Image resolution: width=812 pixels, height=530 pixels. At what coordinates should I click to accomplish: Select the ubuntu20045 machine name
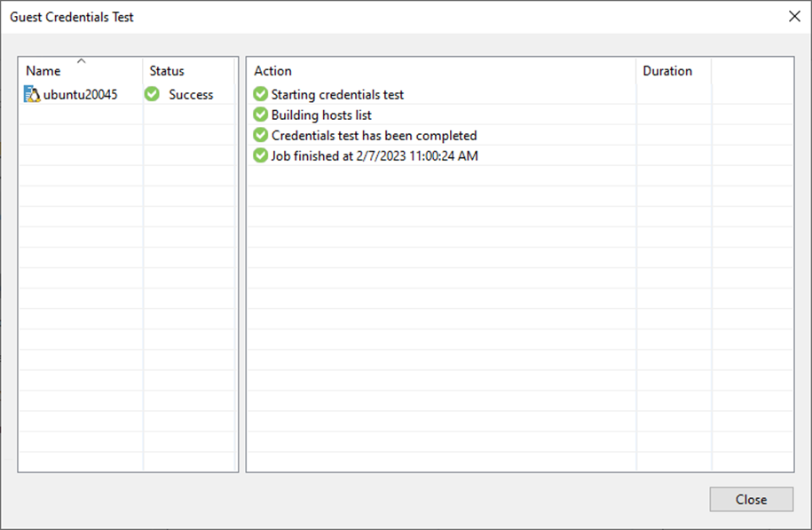81,94
